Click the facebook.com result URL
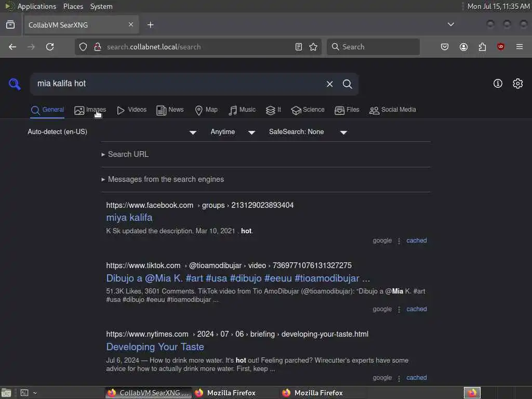This screenshot has height=399, width=532. click(x=200, y=205)
